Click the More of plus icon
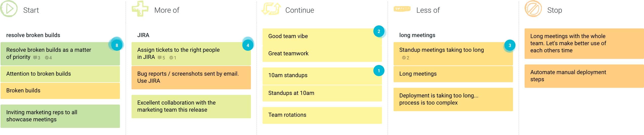The width and height of the screenshot is (644, 135). (x=140, y=9)
